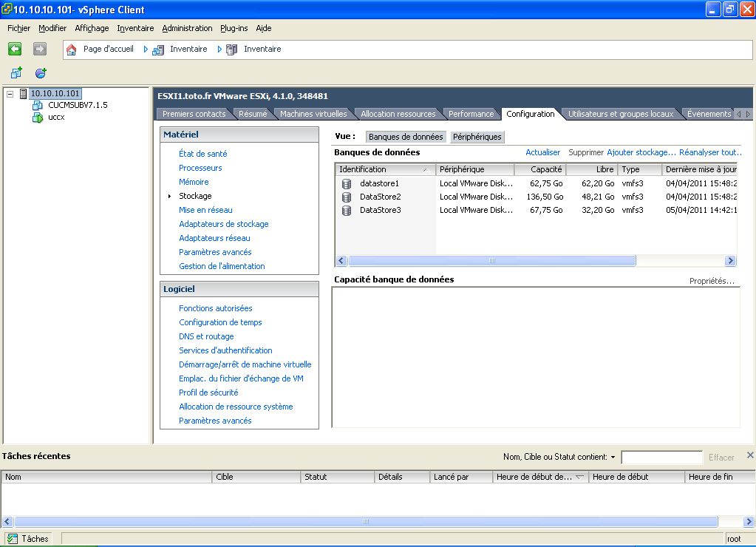This screenshot has height=547, width=756.
Task: Click the datastore1 disk icon
Action: (347, 184)
